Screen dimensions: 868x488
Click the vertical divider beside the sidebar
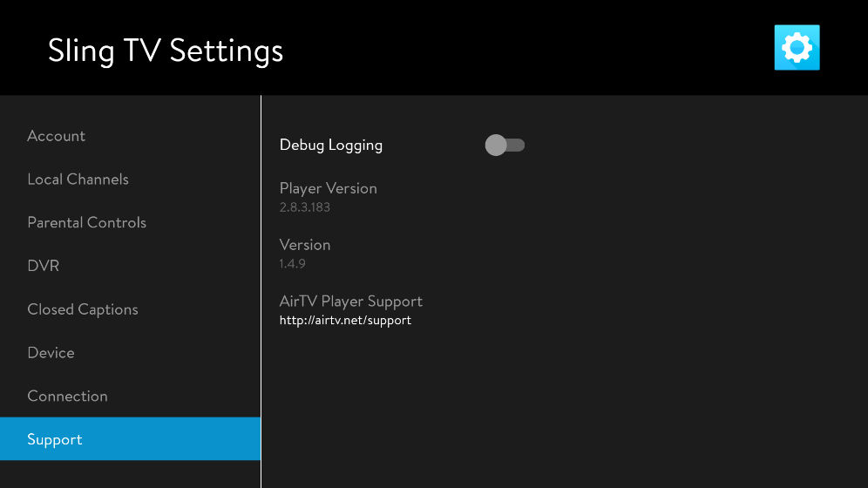(261, 288)
